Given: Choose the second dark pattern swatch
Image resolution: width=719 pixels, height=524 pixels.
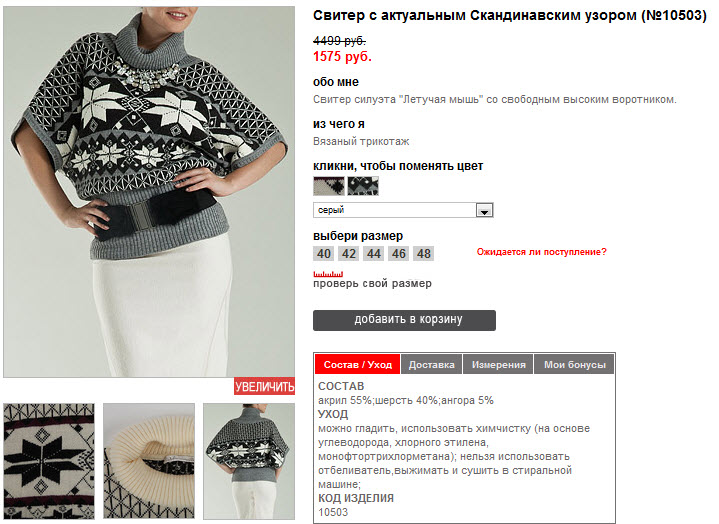Looking at the screenshot, I should [x=363, y=186].
